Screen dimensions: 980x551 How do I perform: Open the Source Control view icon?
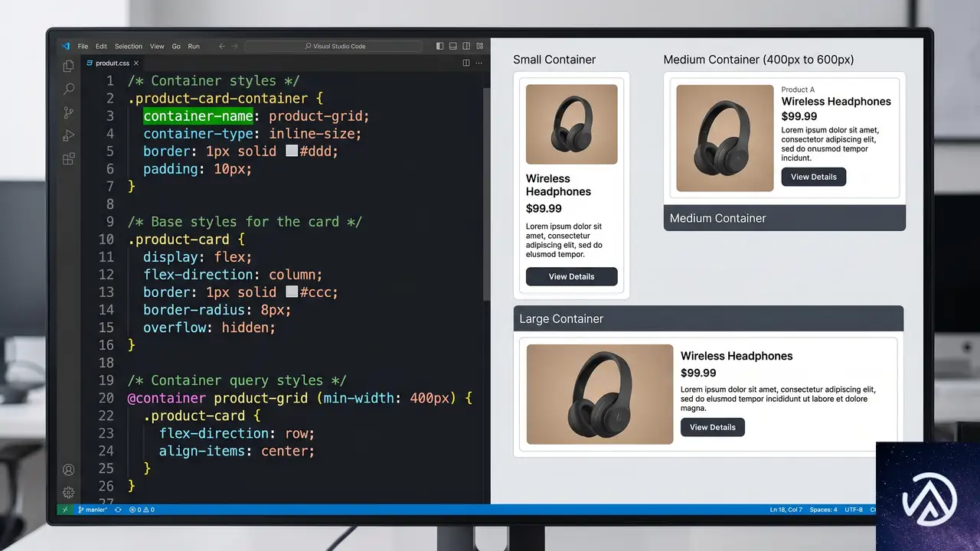[69, 112]
